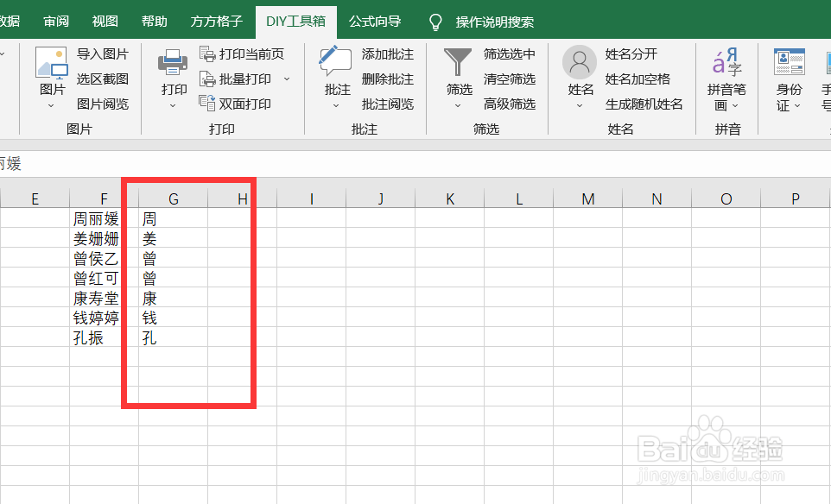Click the 身份证 ID card icon
Viewport: 831px width, 504px height.
790,61
